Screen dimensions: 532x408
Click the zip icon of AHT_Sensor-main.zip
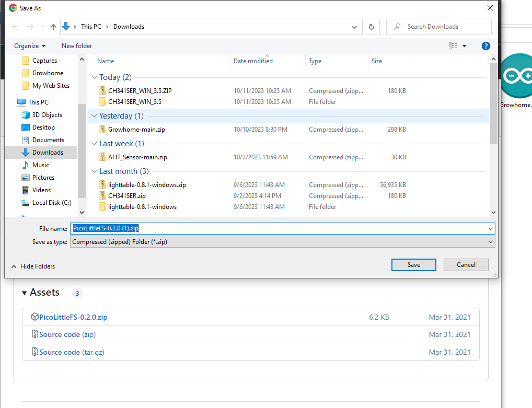pyautogui.click(x=102, y=157)
